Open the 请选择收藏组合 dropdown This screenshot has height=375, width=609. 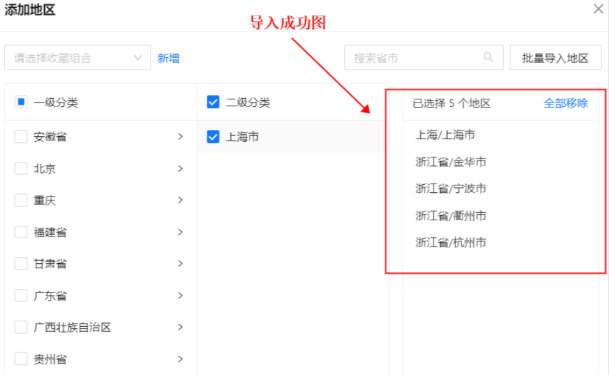[x=77, y=58]
